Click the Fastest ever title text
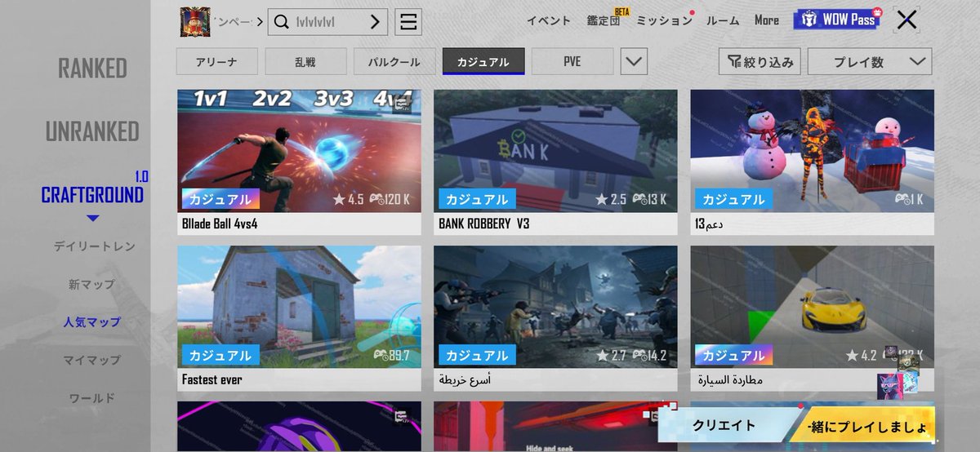980x452 pixels. [212, 379]
